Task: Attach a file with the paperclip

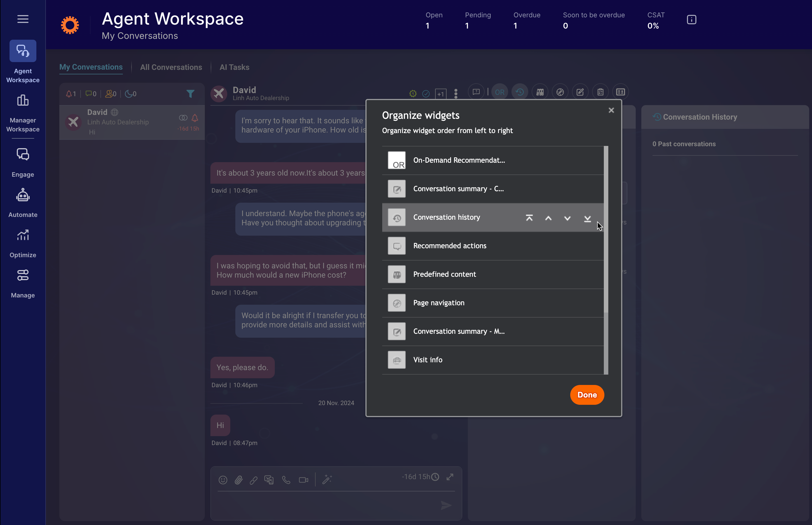Action: pyautogui.click(x=238, y=480)
